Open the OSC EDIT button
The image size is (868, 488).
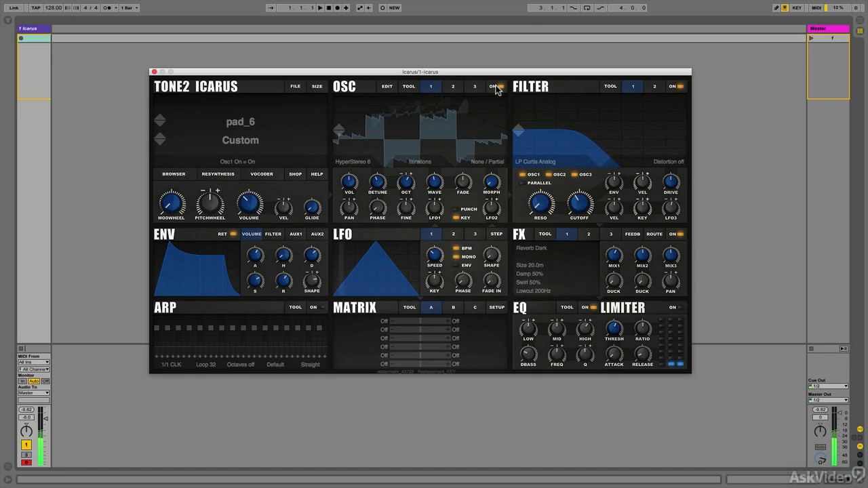coord(387,86)
